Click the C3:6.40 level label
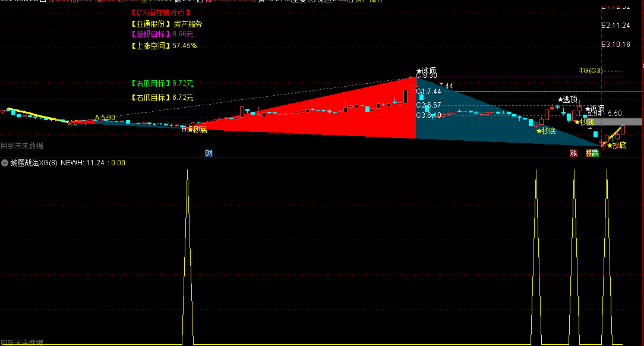 pos(429,115)
